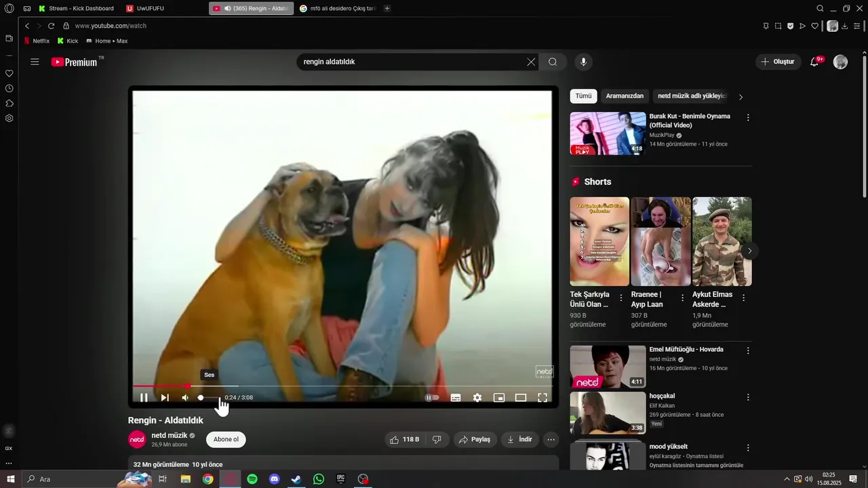The image size is (868, 488).
Task: Open browser sidebar history clock icon
Action: [x=9, y=88]
